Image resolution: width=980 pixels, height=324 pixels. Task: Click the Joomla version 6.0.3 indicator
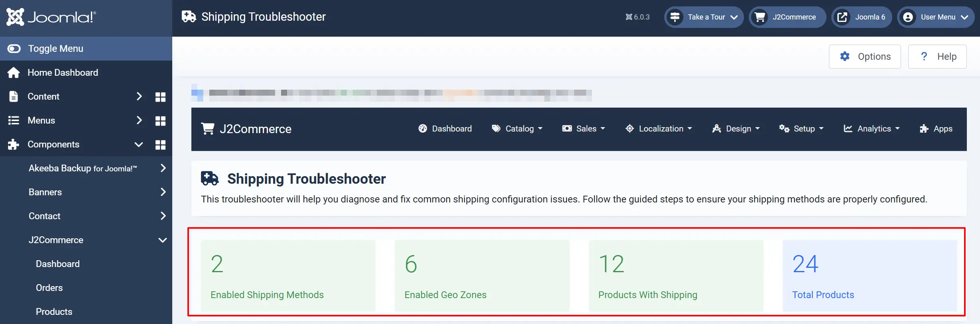(x=638, y=17)
